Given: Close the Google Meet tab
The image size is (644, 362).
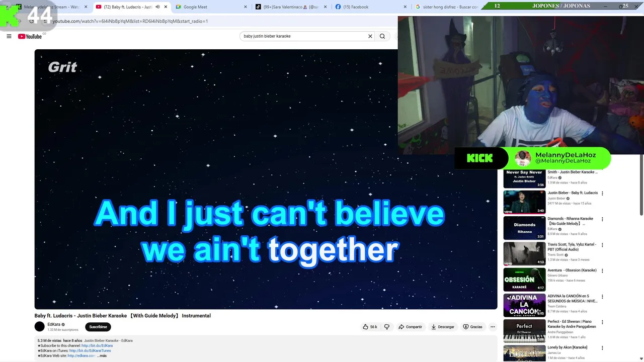Looking at the screenshot, I should 246,7.
